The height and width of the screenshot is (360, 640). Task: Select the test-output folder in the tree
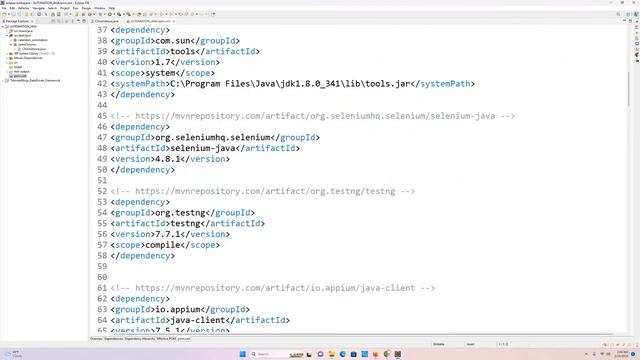22,71
